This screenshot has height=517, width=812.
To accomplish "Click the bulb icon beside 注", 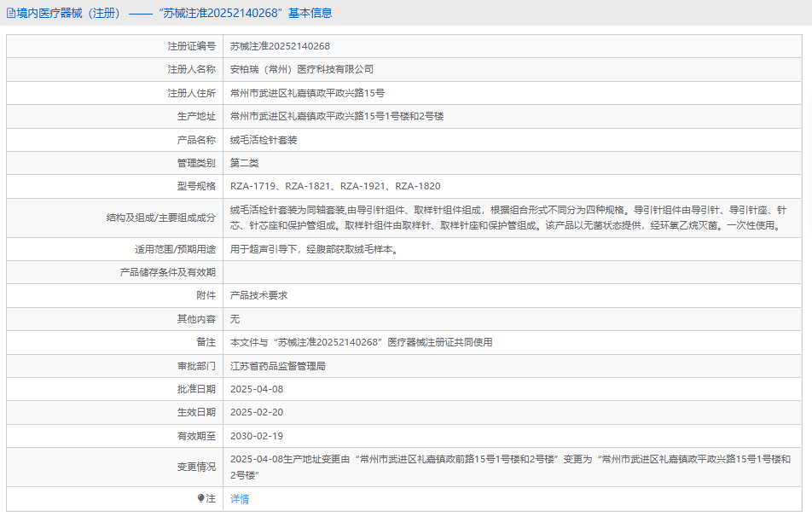I will (x=201, y=498).
